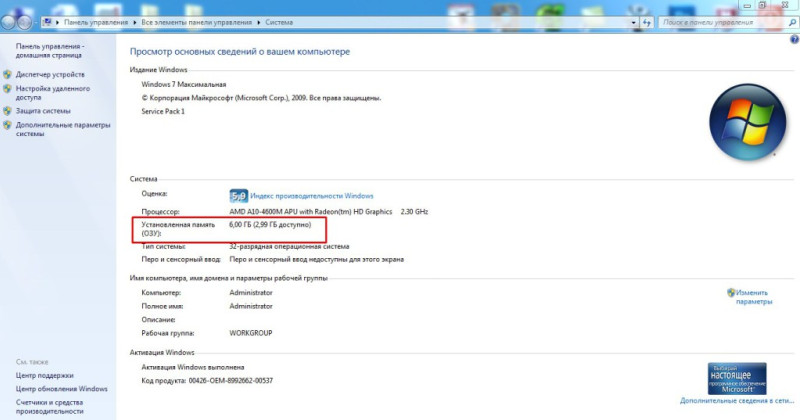Click Перо и сенсорный ввод недоступны text
This screenshot has height=420, width=800.
(x=316, y=260)
